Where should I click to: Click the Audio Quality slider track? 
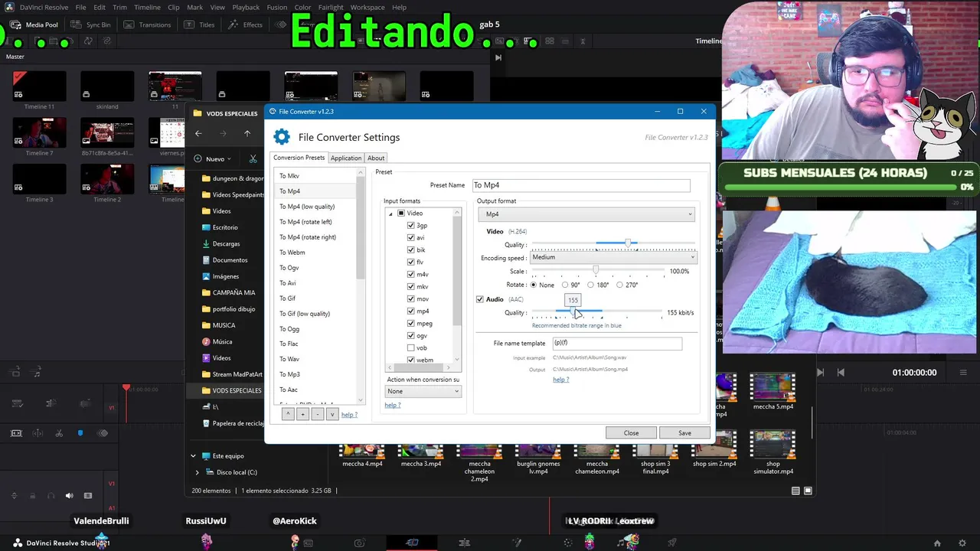597,312
